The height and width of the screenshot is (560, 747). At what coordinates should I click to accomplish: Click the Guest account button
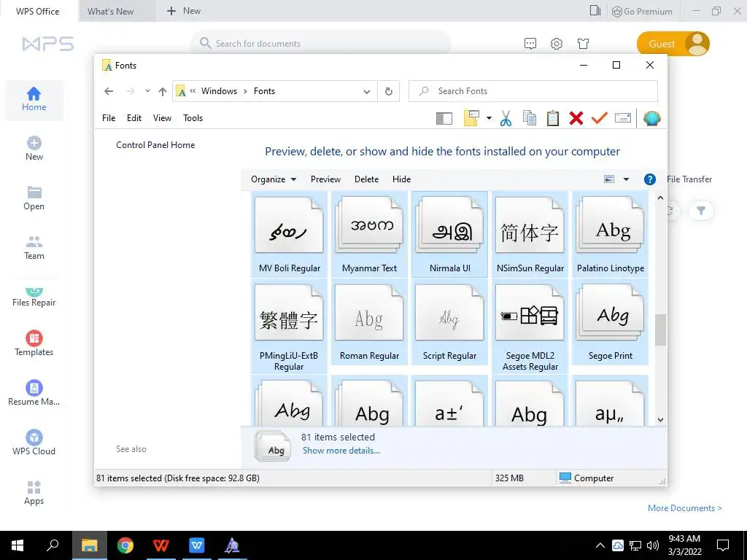pos(673,44)
